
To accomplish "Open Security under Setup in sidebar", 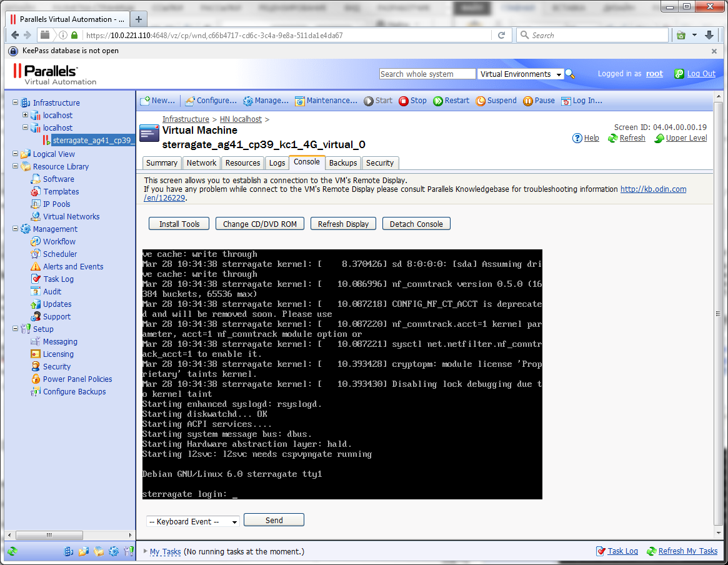I will [x=57, y=367].
